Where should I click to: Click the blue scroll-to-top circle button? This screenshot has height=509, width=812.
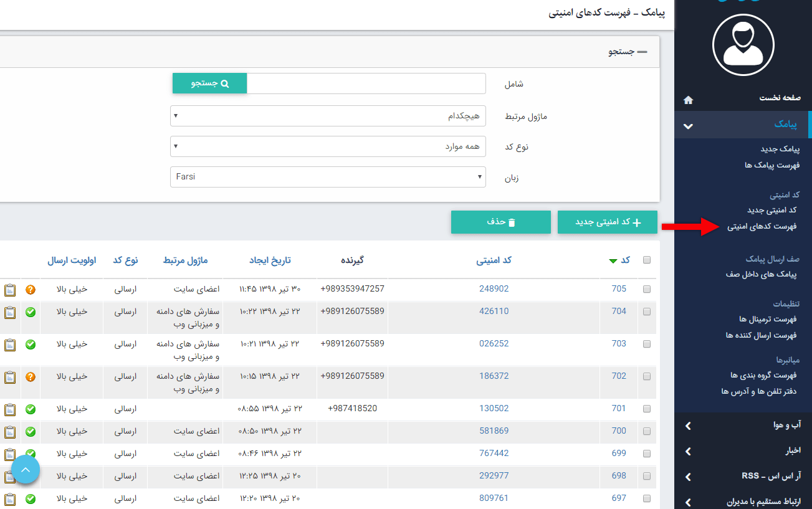pyautogui.click(x=25, y=470)
